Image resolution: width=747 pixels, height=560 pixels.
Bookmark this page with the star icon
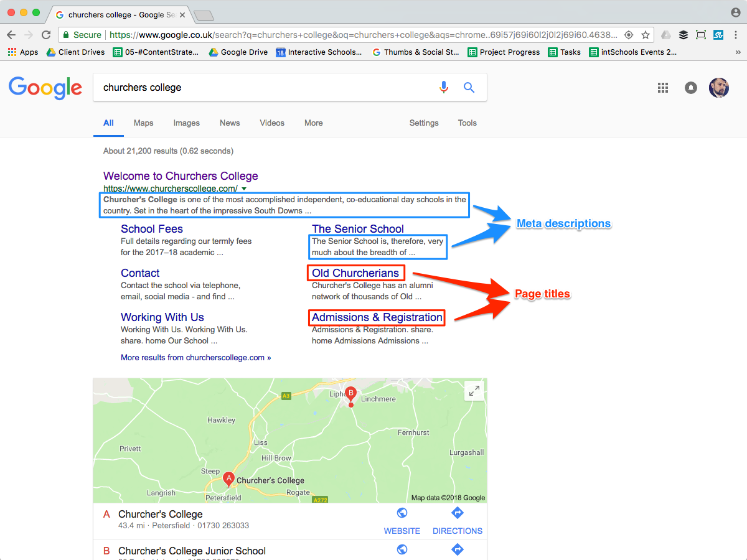(x=646, y=35)
